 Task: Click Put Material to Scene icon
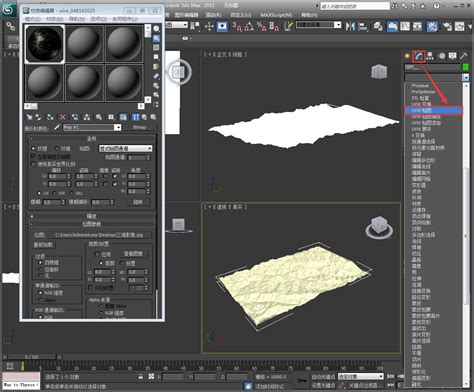pos(38,117)
